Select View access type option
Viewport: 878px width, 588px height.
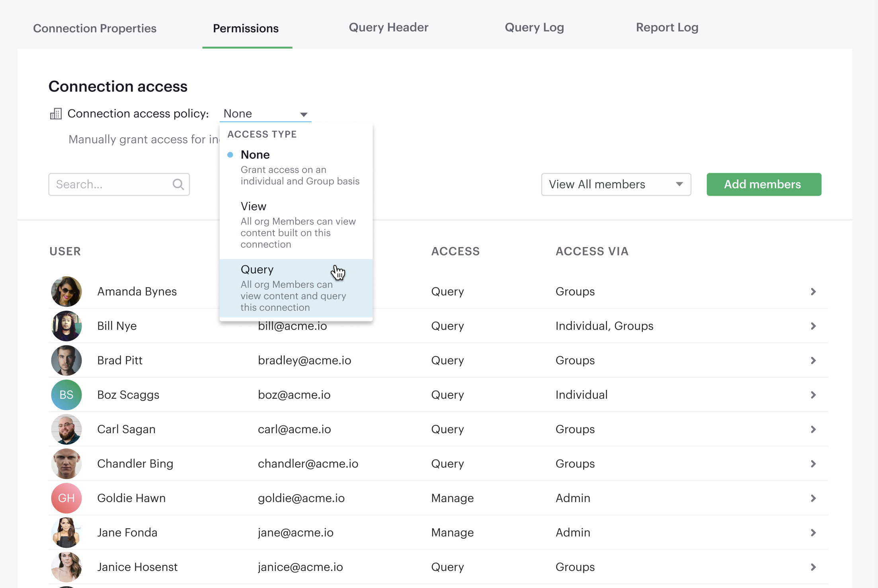point(253,205)
